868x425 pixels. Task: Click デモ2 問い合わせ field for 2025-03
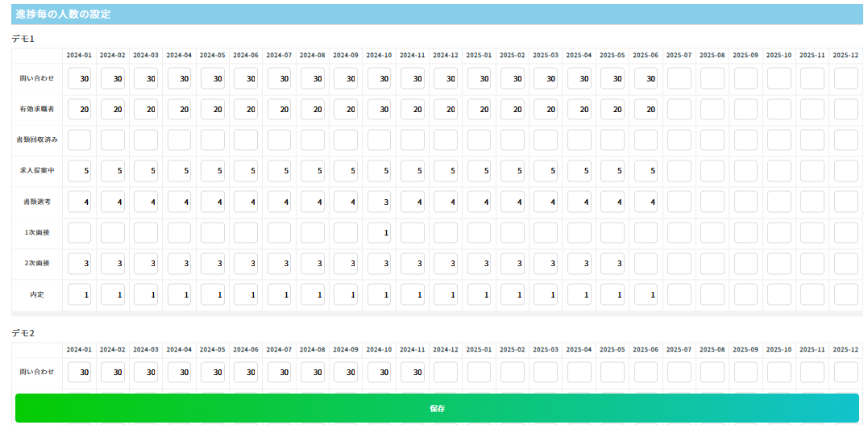point(546,373)
